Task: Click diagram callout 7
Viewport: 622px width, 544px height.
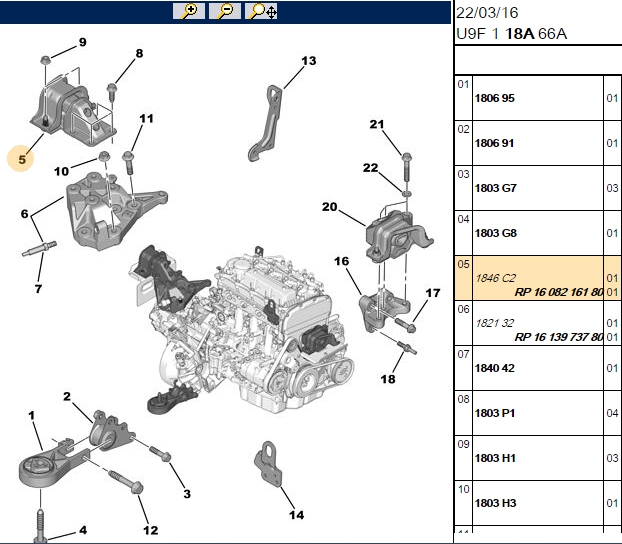Action: 38,288
